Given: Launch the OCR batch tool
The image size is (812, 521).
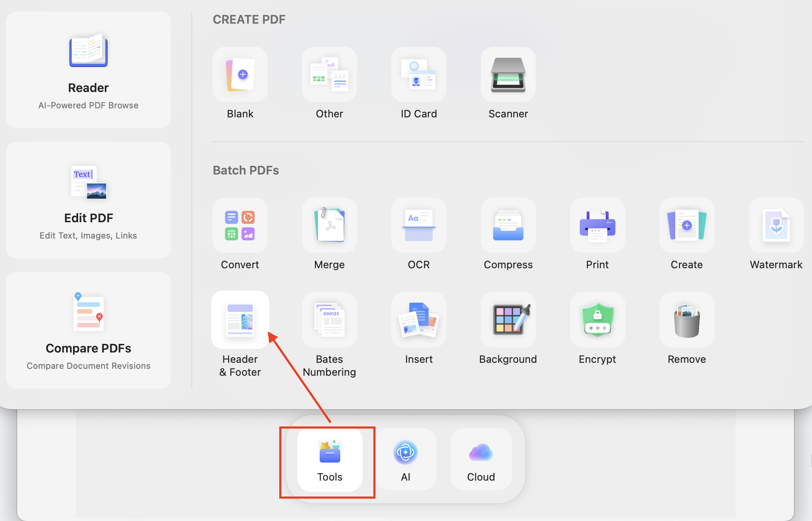Looking at the screenshot, I should [418, 225].
